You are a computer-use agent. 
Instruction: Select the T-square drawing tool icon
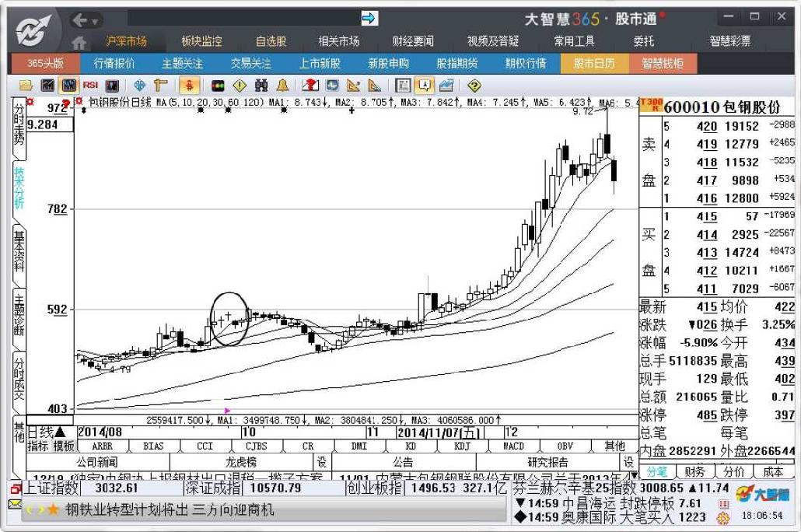(x=161, y=86)
